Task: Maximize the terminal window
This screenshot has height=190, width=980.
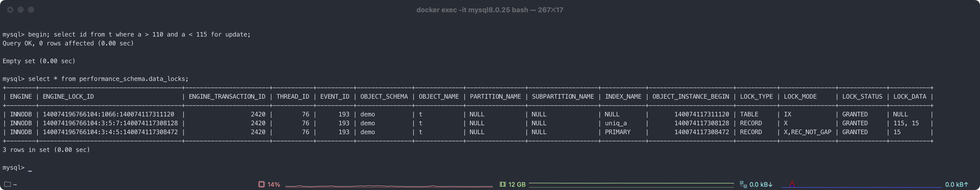Action: (x=31, y=9)
